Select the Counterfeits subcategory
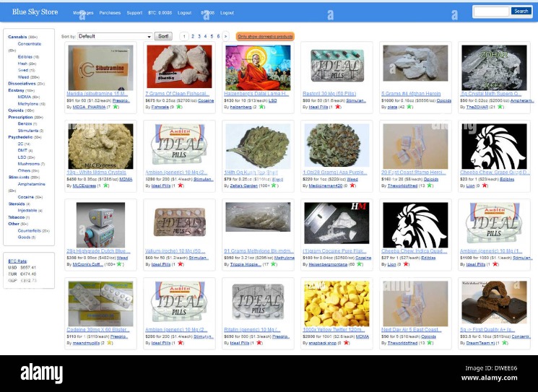This screenshot has width=538, height=392. click(29, 230)
